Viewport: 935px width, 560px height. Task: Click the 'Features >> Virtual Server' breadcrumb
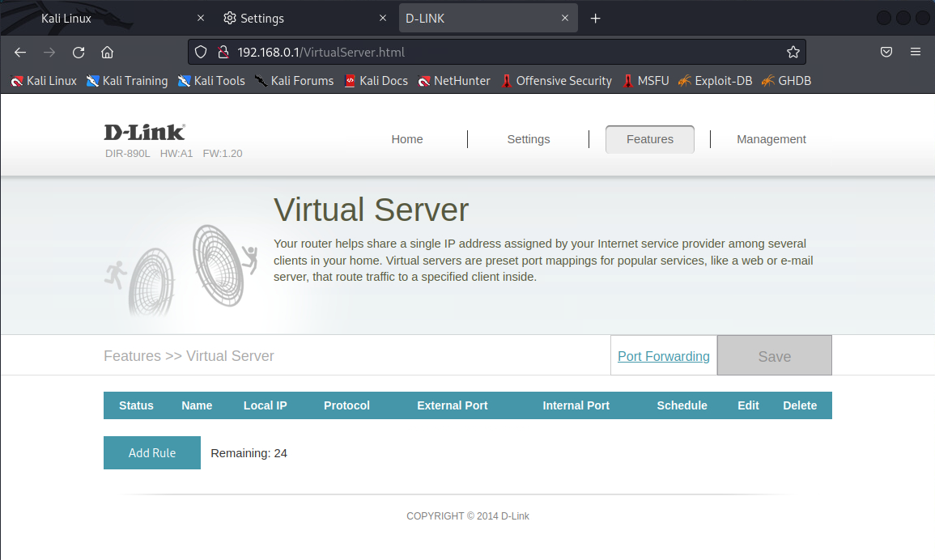pyautogui.click(x=189, y=356)
